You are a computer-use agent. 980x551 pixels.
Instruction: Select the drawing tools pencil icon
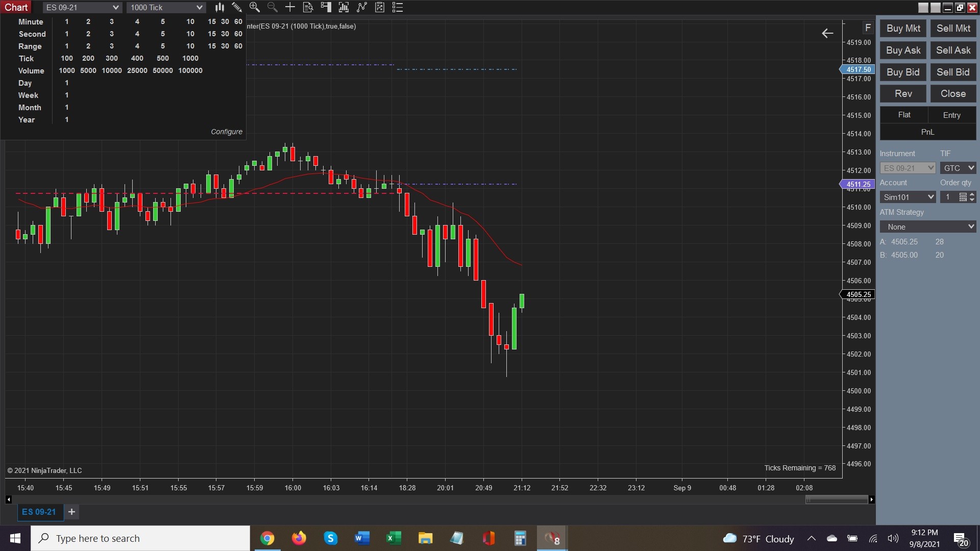[x=237, y=7]
